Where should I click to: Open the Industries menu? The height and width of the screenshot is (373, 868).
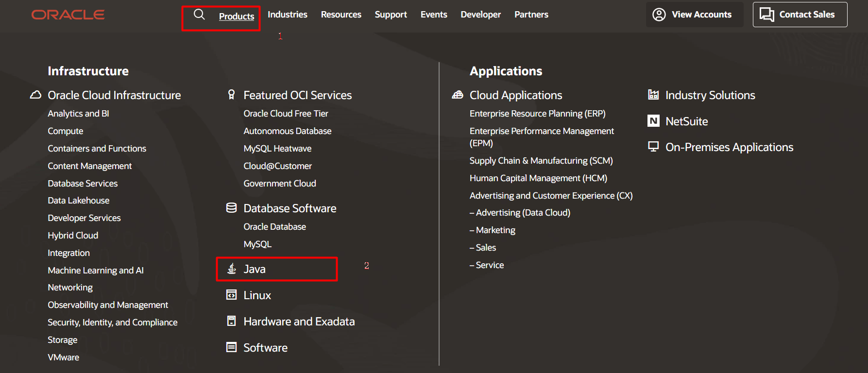point(288,15)
